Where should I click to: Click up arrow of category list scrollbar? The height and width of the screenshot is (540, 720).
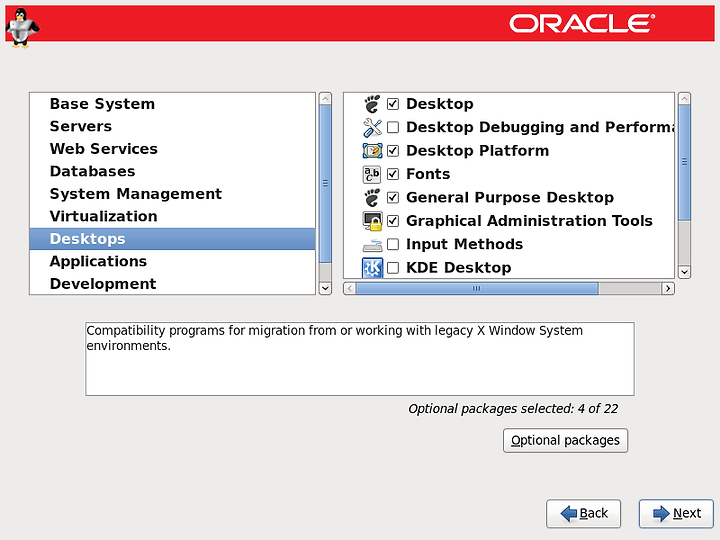tap(325, 99)
